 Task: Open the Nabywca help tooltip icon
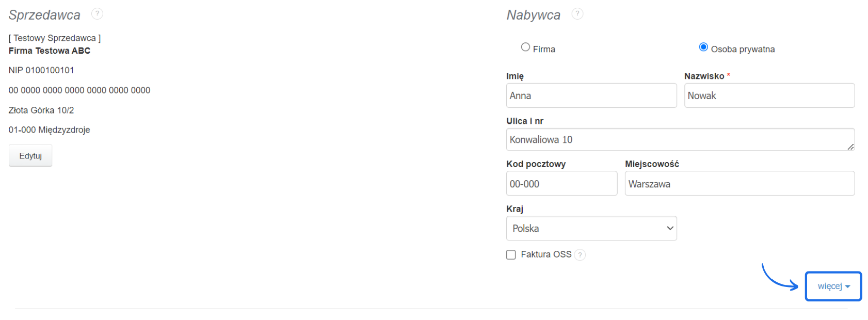click(577, 14)
